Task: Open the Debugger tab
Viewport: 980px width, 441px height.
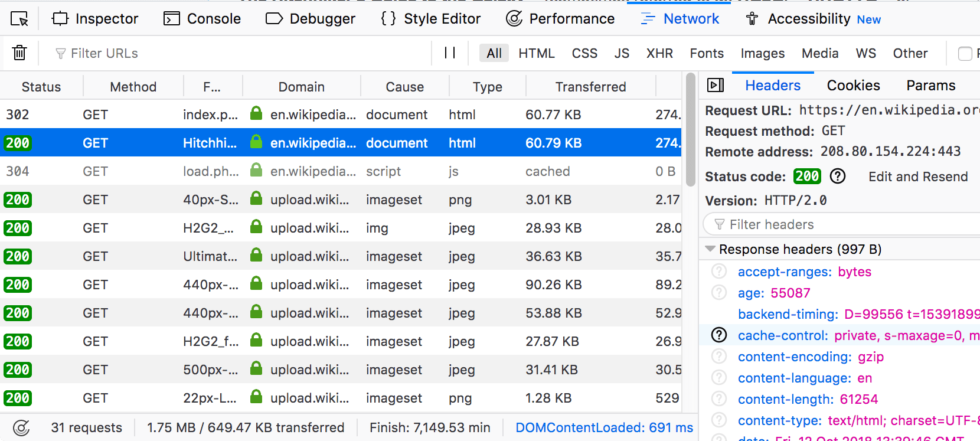Action: (311, 19)
